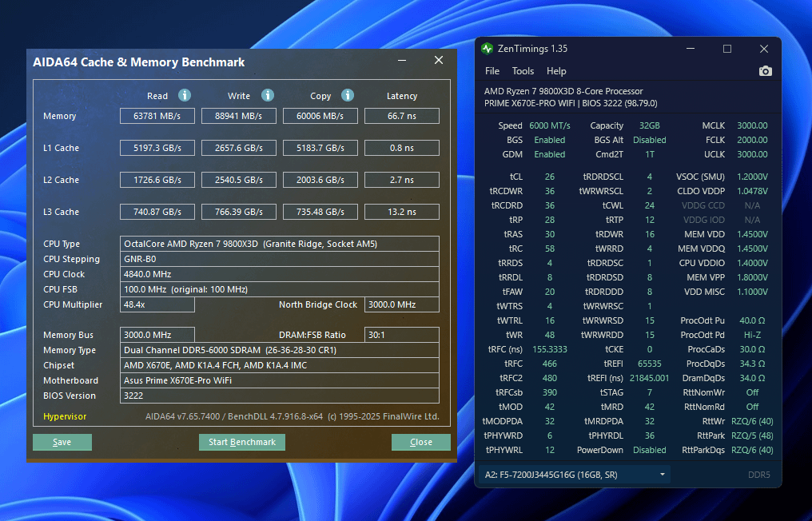This screenshot has width=812, height=521.
Task: Click the L3 Cache Copy value 735.48 GB/s
Action: [320, 212]
